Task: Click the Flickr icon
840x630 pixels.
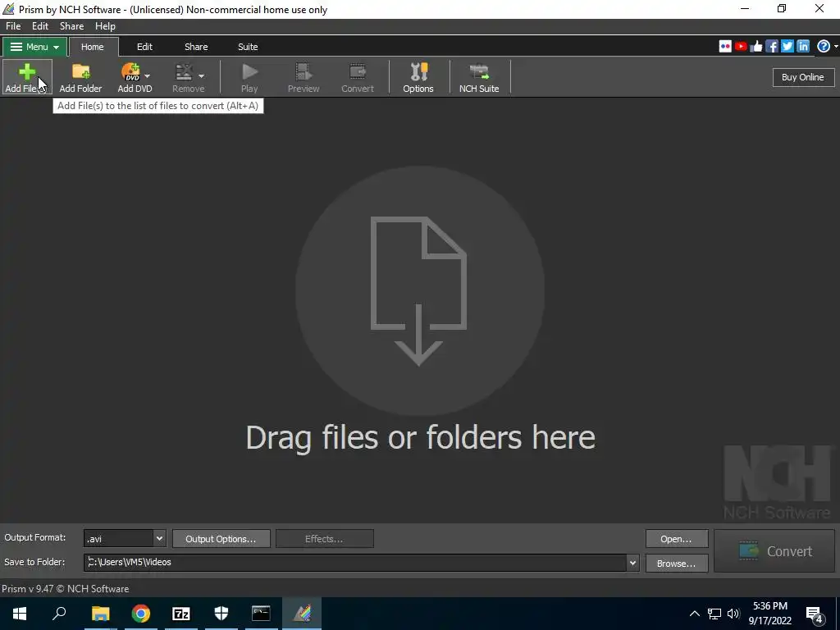Action: [x=725, y=47]
